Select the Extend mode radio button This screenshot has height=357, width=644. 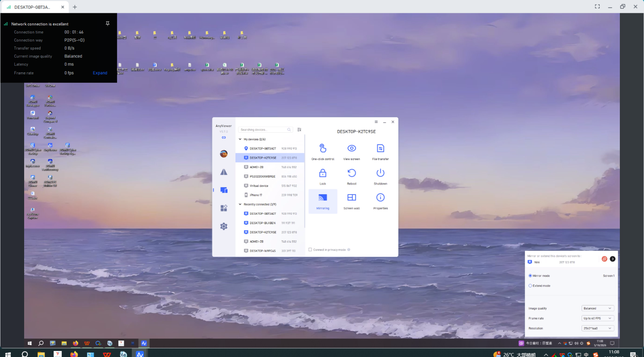point(530,286)
